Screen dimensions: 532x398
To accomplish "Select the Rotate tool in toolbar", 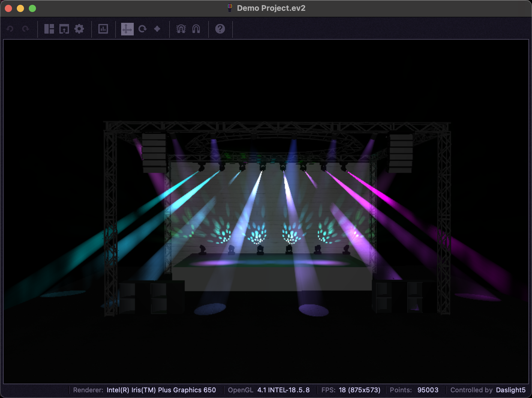I will pos(142,29).
